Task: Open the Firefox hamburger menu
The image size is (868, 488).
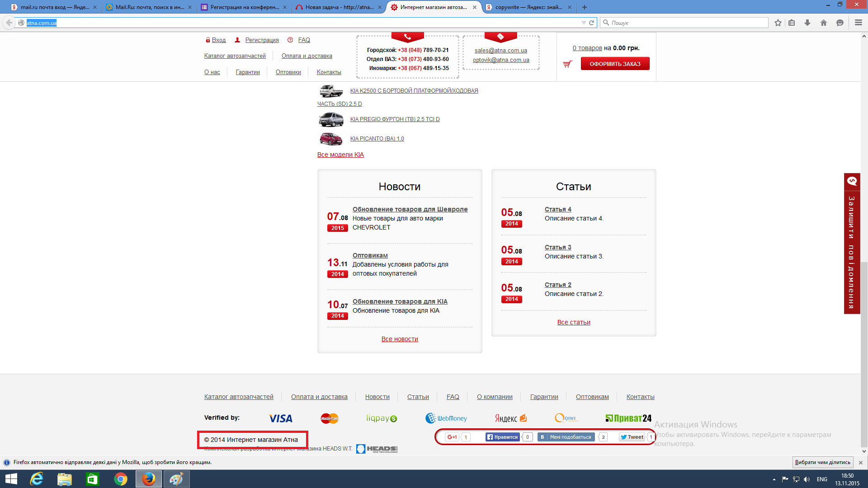Action: click(858, 23)
